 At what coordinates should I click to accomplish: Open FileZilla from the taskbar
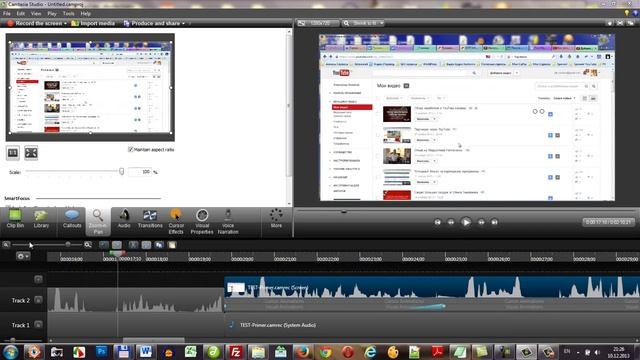[x=236, y=352]
